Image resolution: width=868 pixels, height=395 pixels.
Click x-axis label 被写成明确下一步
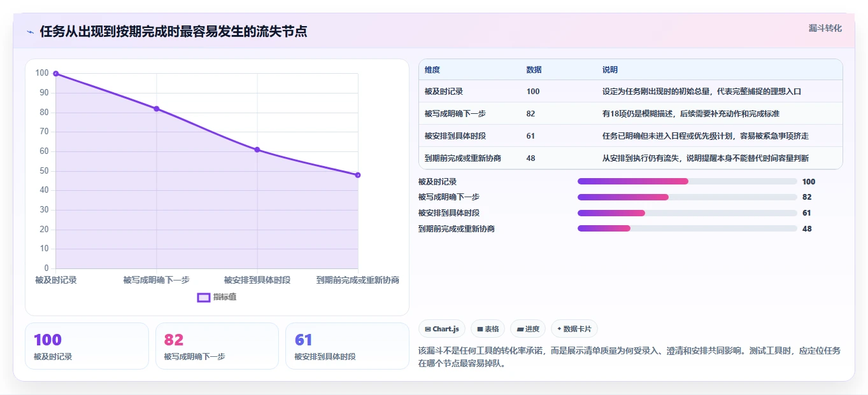click(157, 280)
